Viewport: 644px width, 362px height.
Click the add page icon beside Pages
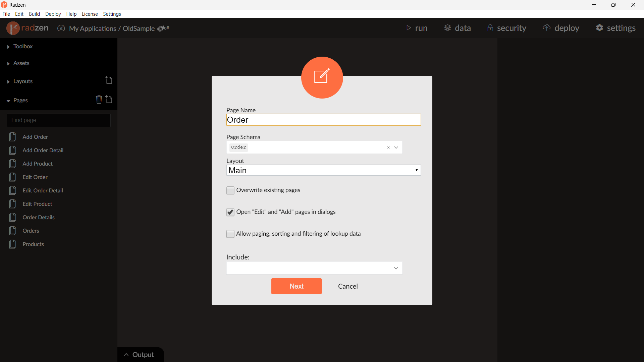coord(109,100)
